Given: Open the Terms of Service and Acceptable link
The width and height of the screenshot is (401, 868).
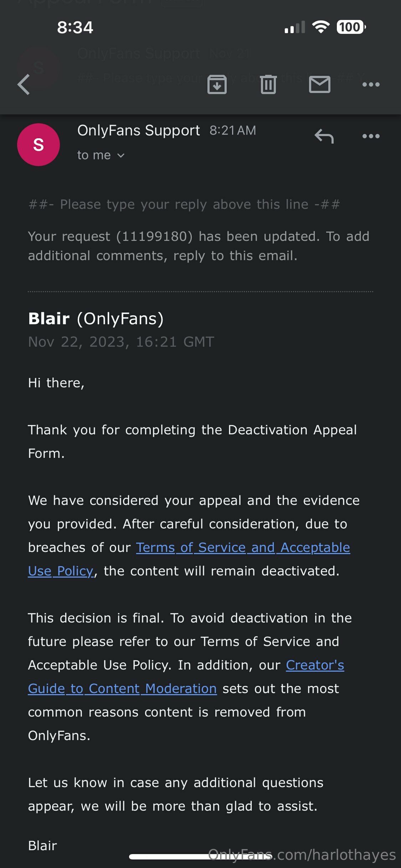Looking at the screenshot, I should pyautogui.click(x=243, y=548).
